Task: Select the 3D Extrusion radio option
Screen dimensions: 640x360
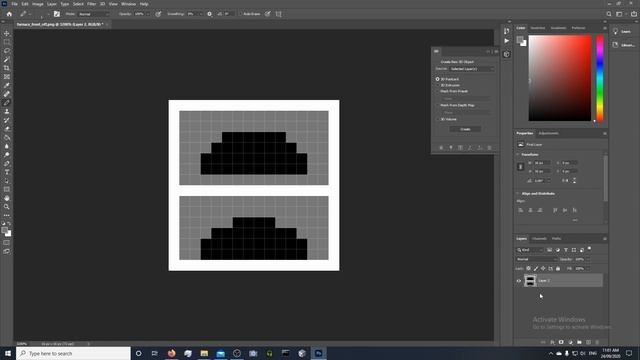Action: coord(438,85)
